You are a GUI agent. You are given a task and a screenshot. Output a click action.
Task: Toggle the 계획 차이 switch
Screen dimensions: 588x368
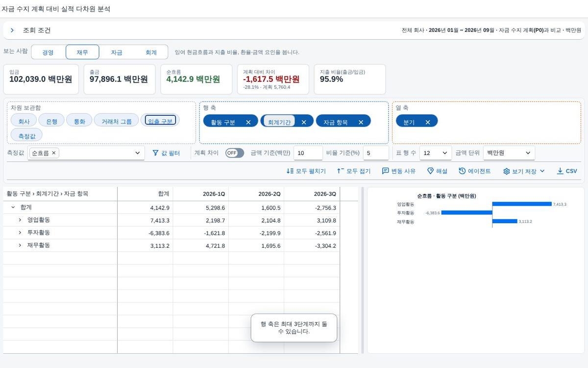[x=235, y=153]
